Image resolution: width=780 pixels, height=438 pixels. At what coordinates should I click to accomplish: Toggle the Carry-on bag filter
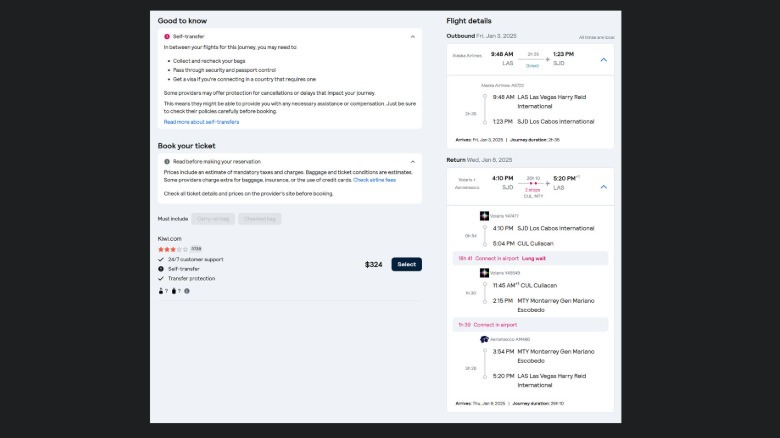(x=213, y=218)
